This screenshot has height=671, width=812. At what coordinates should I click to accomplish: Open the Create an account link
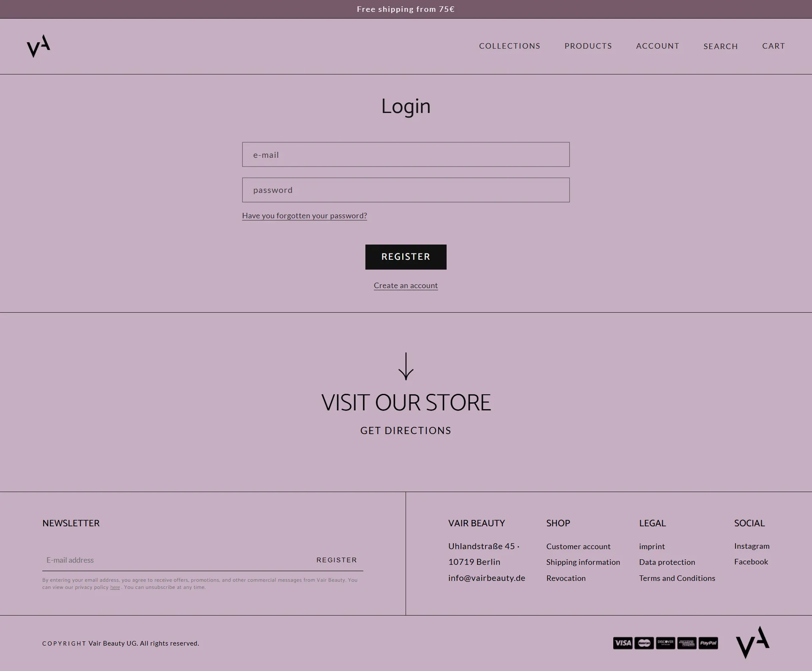click(x=405, y=285)
